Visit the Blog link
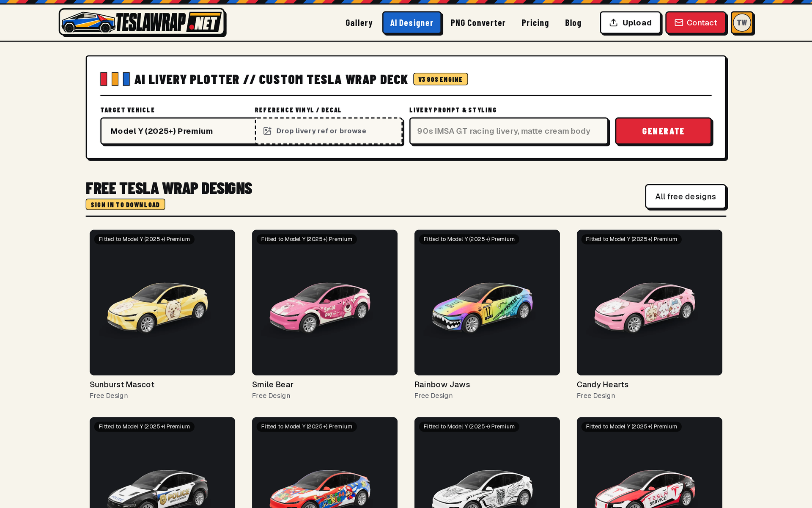The width and height of the screenshot is (812, 508). 573,23
